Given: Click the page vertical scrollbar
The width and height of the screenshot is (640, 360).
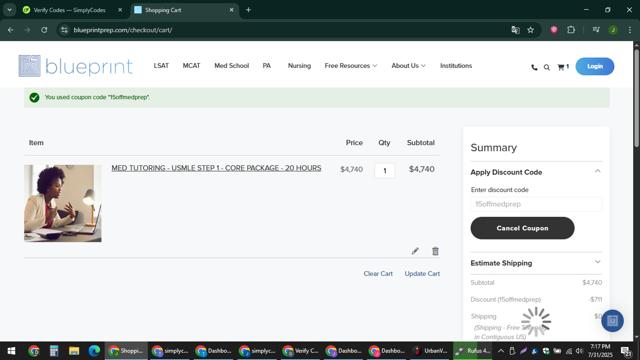Looking at the screenshot, I should click(636, 98).
